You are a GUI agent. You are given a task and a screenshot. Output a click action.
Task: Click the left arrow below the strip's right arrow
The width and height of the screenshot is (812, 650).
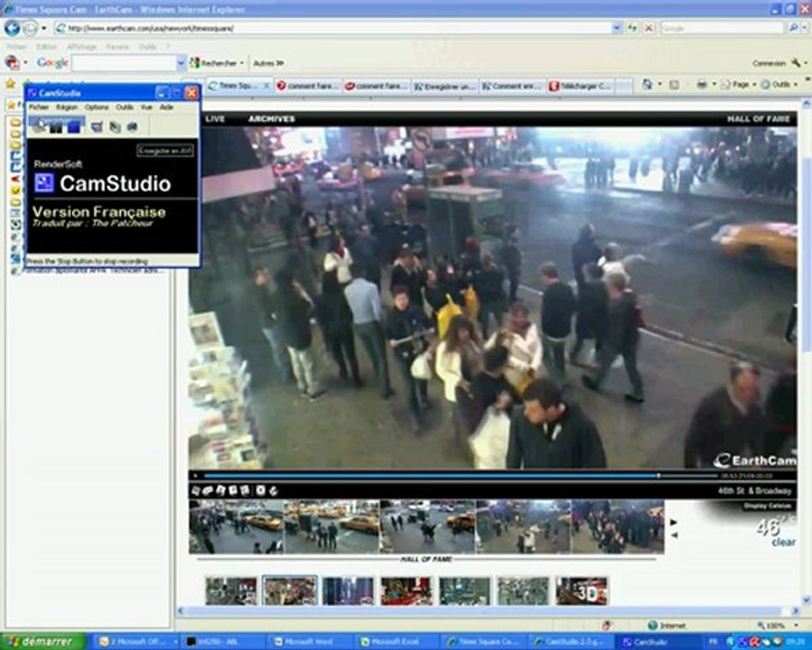674,534
